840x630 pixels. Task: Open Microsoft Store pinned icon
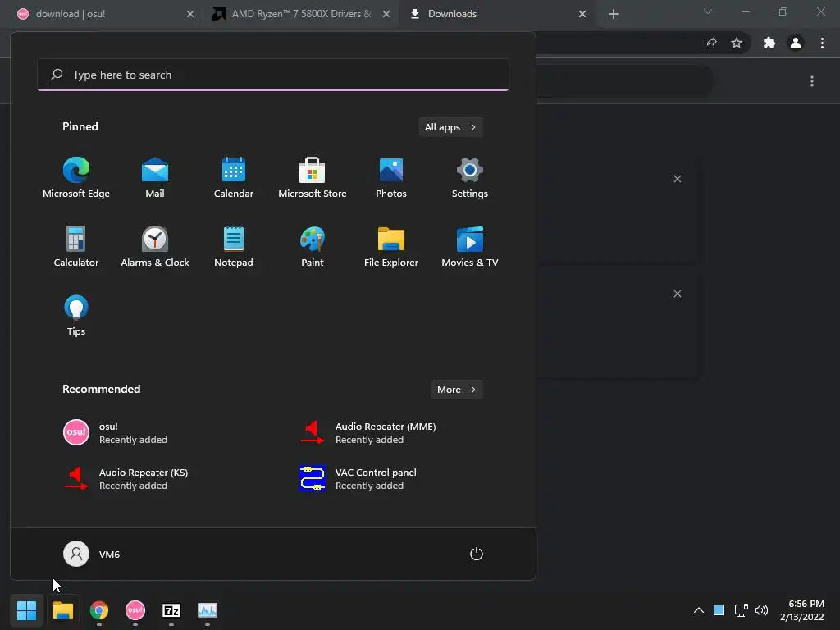click(x=313, y=178)
